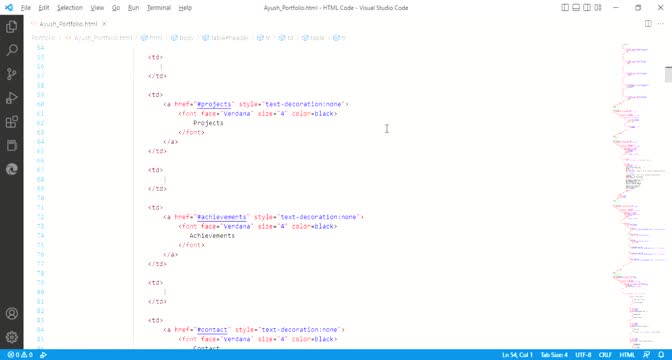Toggle the secondary side bar layout
672x360 pixels.
click(x=587, y=8)
